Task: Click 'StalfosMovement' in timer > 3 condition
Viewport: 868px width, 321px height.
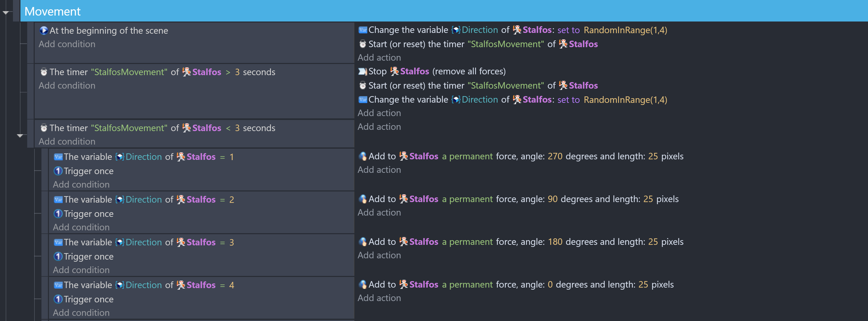Action: click(x=129, y=72)
